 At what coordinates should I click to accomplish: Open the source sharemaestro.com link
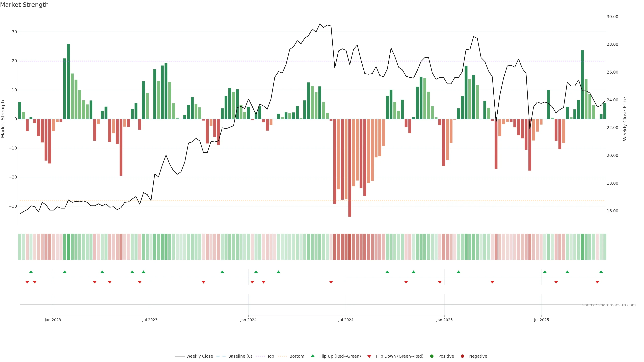click(x=609, y=305)
